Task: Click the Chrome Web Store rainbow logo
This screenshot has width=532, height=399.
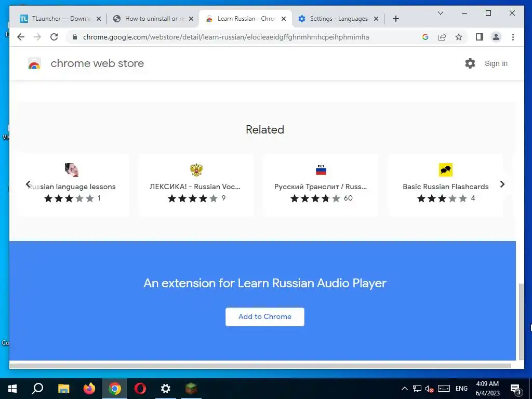Action: click(34, 63)
